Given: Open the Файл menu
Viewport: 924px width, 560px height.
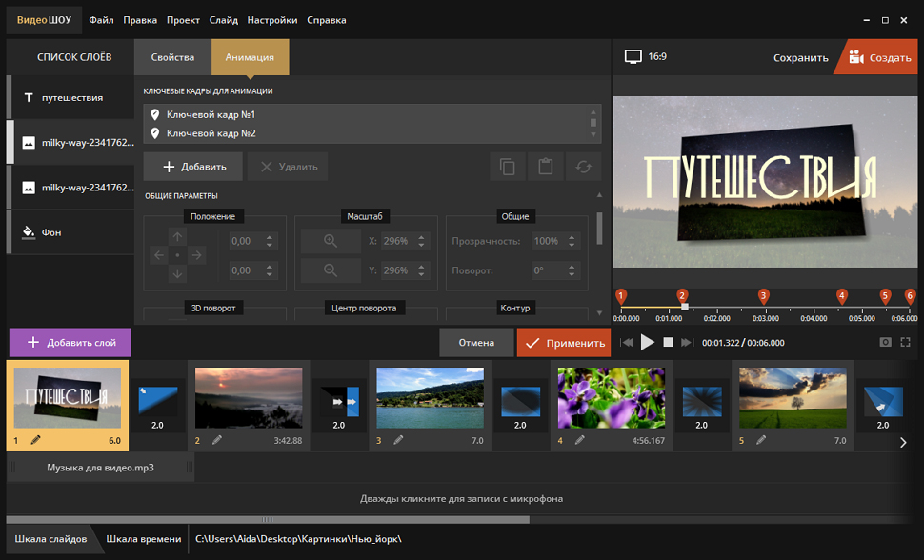Looking at the screenshot, I should pos(101,20).
